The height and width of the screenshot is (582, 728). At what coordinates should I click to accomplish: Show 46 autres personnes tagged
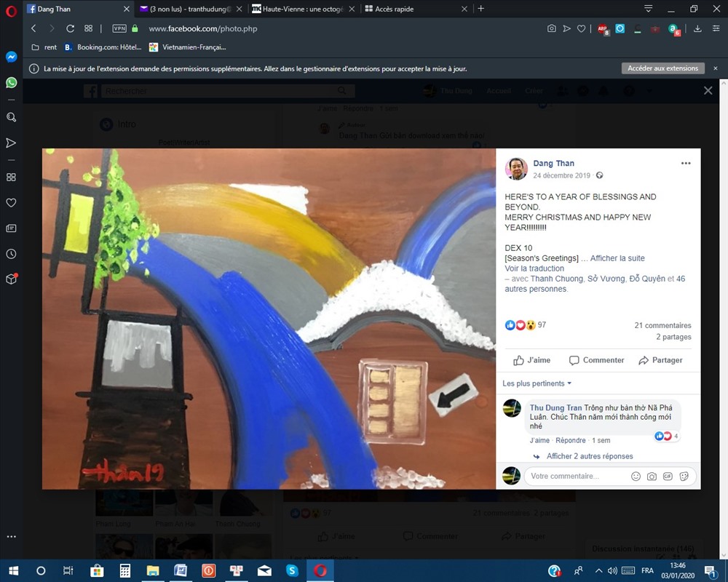pyautogui.click(x=595, y=284)
